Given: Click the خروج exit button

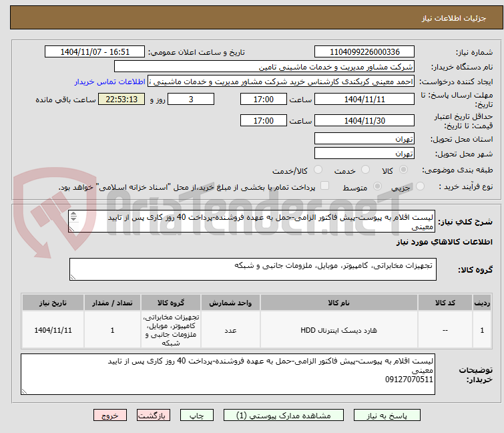Looking at the screenshot, I should coord(110,416).
